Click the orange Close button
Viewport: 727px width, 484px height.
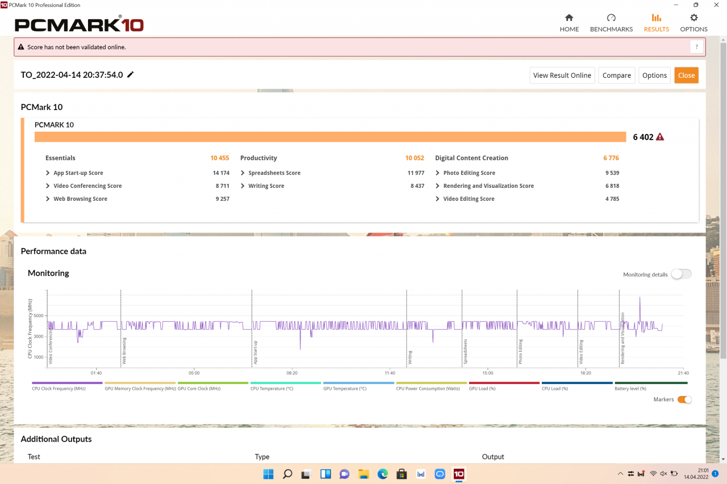pos(686,75)
